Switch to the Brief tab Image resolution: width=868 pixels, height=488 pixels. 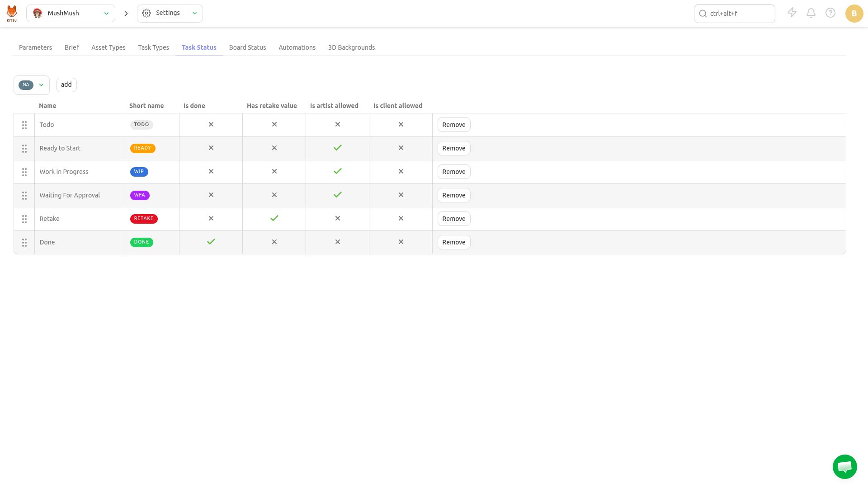[71, 47]
